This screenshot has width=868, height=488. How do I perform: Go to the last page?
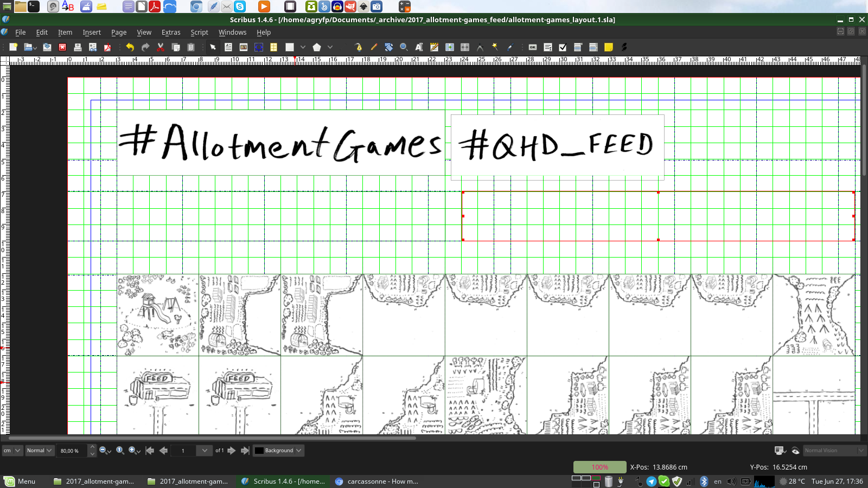coord(245,451)
